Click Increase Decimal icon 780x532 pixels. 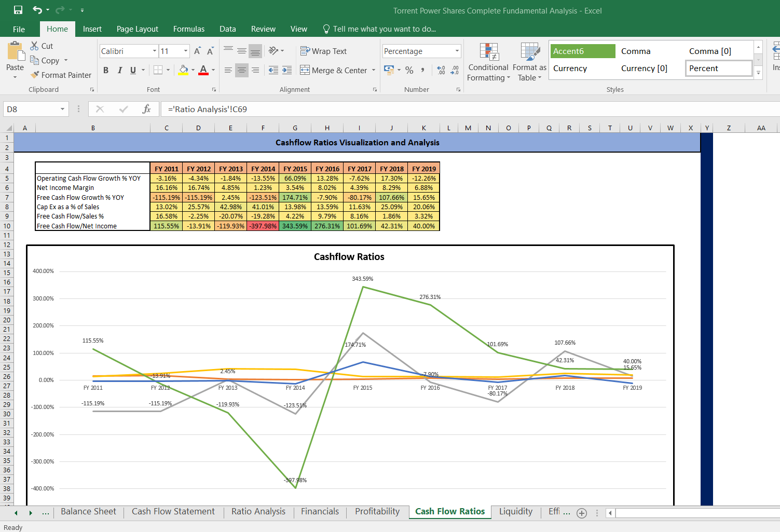click(x=441, y=70)
